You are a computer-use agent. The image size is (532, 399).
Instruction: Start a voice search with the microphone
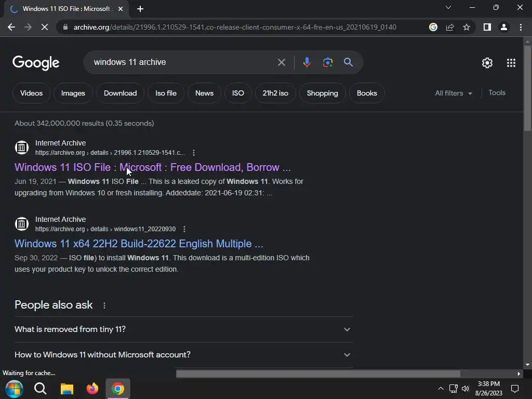coord(307,62)
